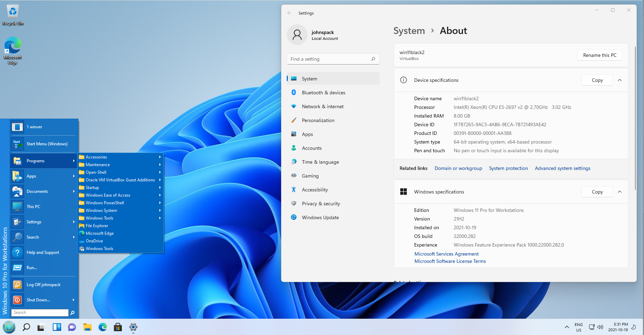Expand Programs in start menu
Image resolution: width=644 pixels, height=335 pixels.
[43, 161]
